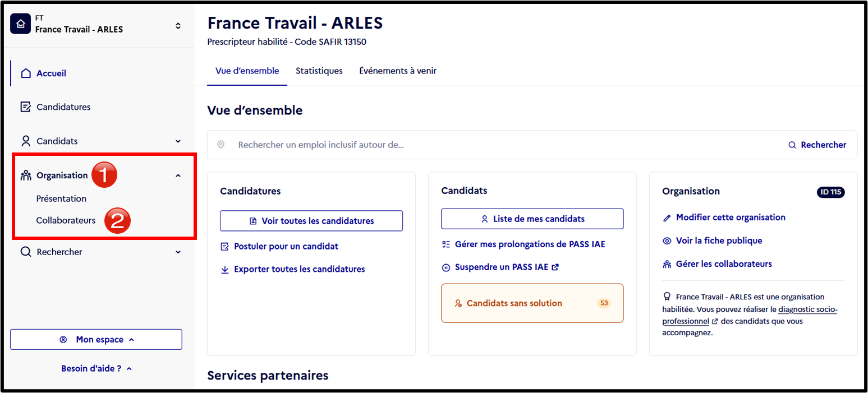This screenshot has height=393, width=868.
Task: Click Voir toutes les candidatures button
Action: (311, 221)
